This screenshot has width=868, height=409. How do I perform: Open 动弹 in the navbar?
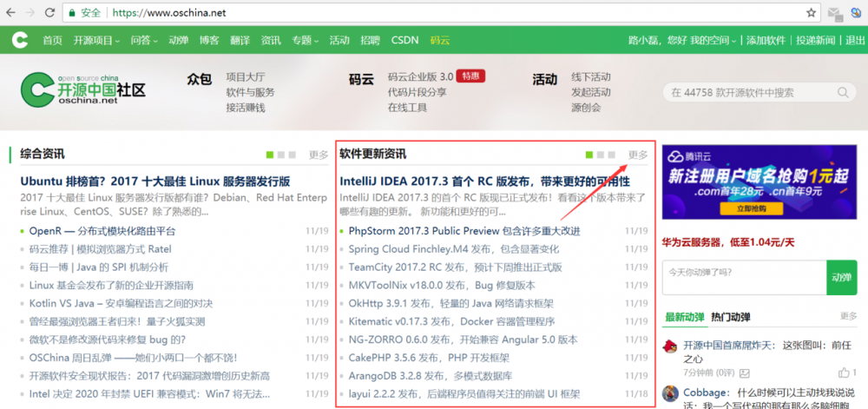tap(178, 41)
